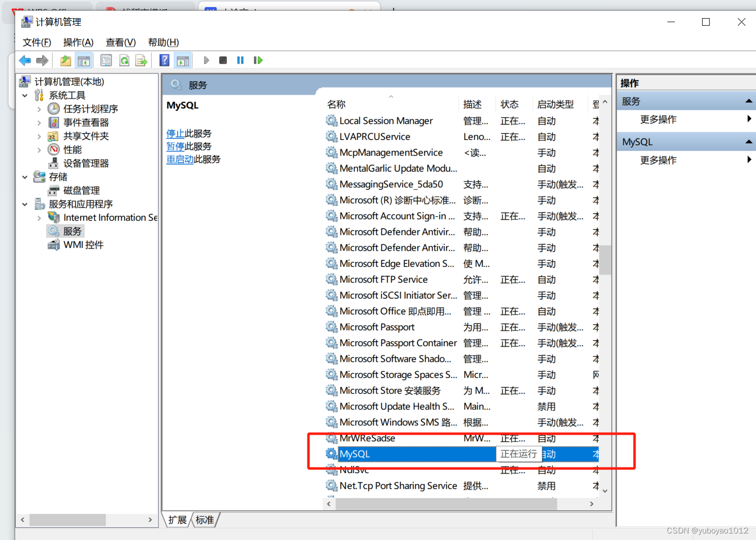Click the 性能 monitor tree icon
This screenshot has height=540, width=756.
(54, 150)
